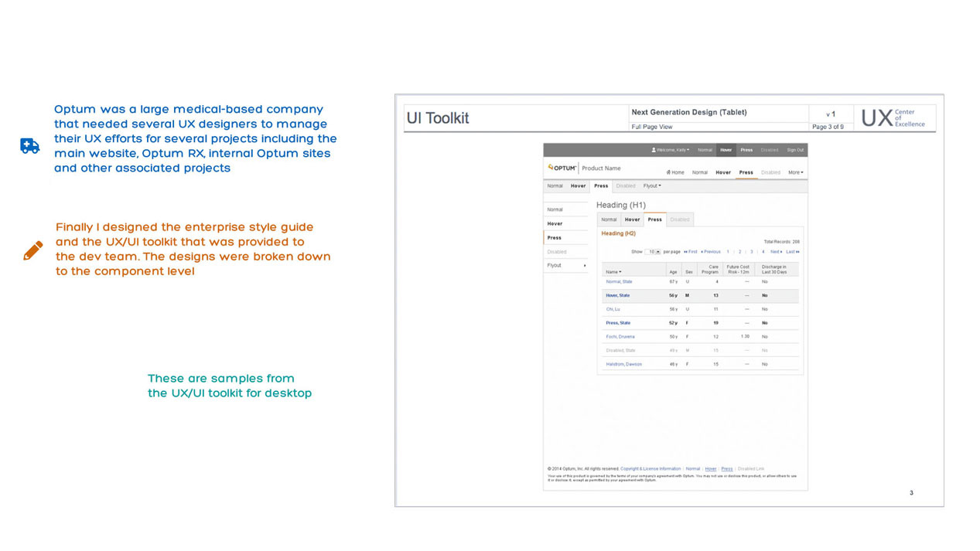Image resolution: width=980 pixels, height=551 pixels.
Task: Click Sign Out in the top bar
Action: pos(794,150)
